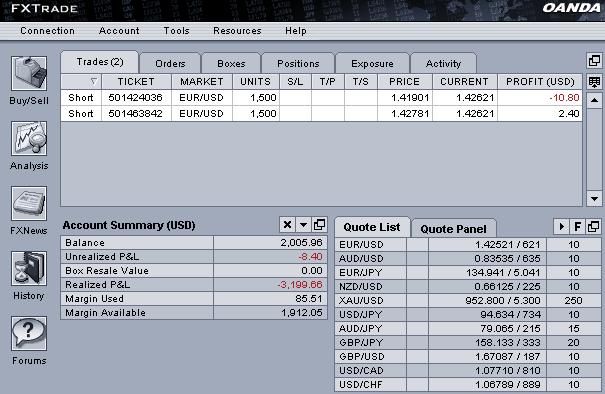The height and width of the screenshot is (394, 605).
Task: Sort by CURRENT column header
Action: point(465,82)
